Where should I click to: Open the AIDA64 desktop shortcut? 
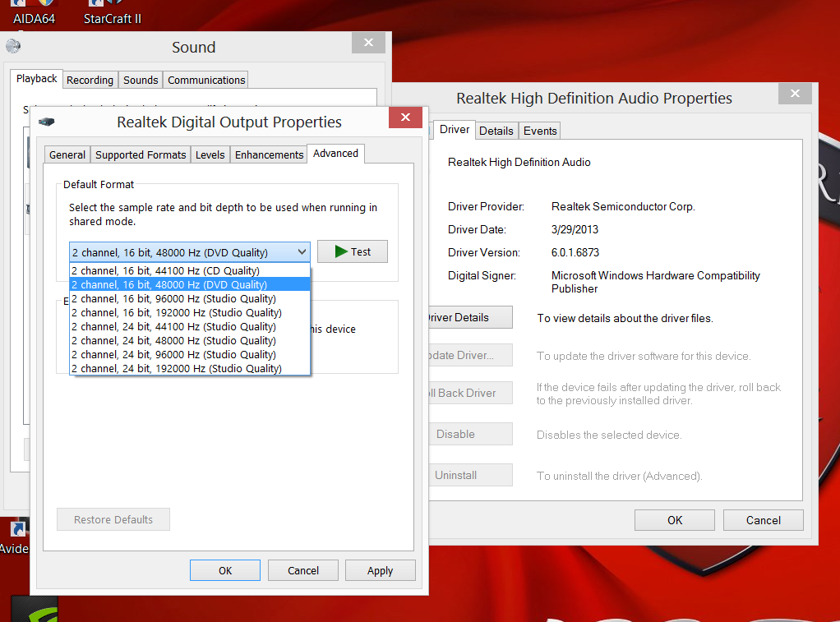[x=34, y=13]
